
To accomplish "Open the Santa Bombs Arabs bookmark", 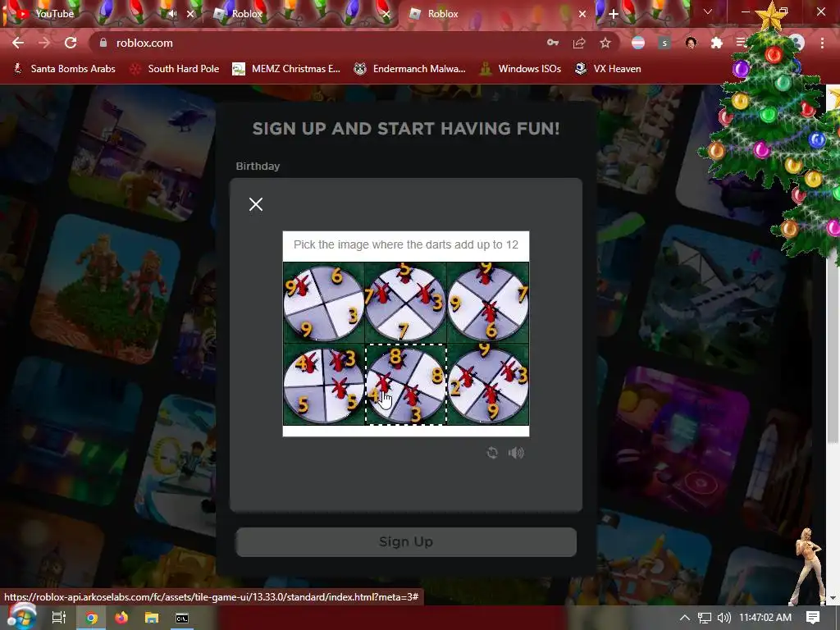I will (64, 69).
